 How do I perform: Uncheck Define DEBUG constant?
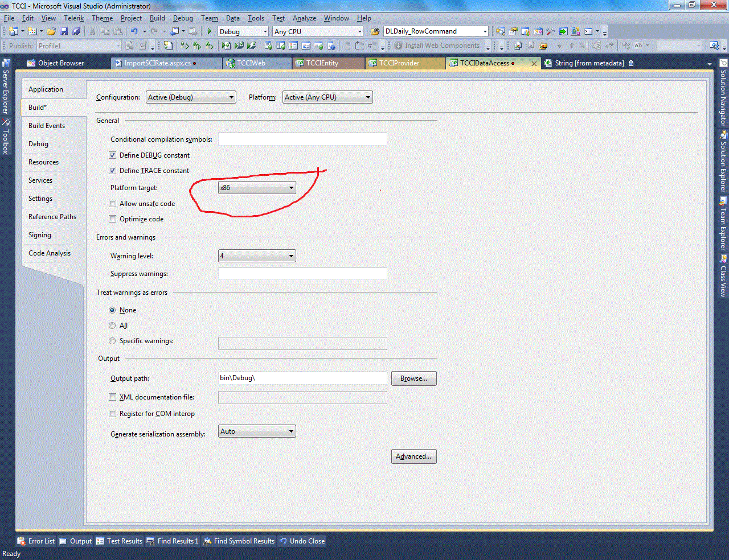point(112,155)
